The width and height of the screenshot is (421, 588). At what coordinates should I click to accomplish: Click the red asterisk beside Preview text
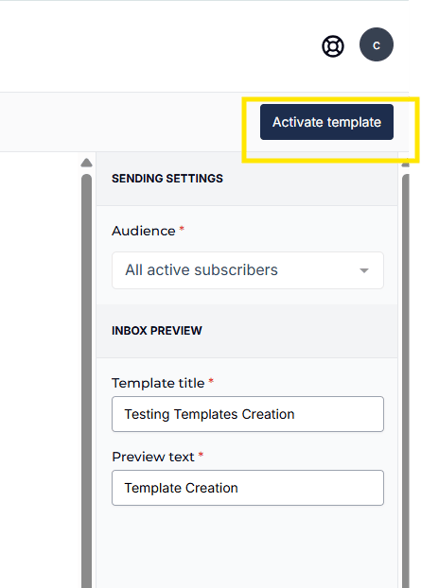pos(201,454)
